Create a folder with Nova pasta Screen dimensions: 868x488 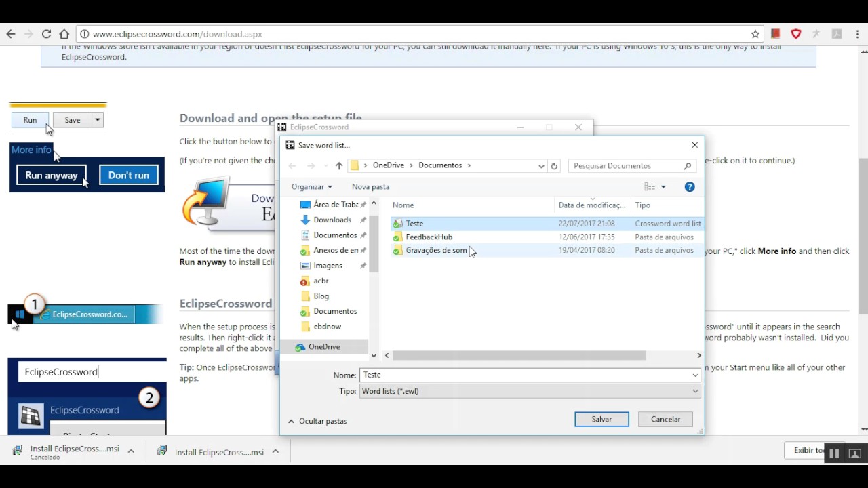(x=370, y=187)
